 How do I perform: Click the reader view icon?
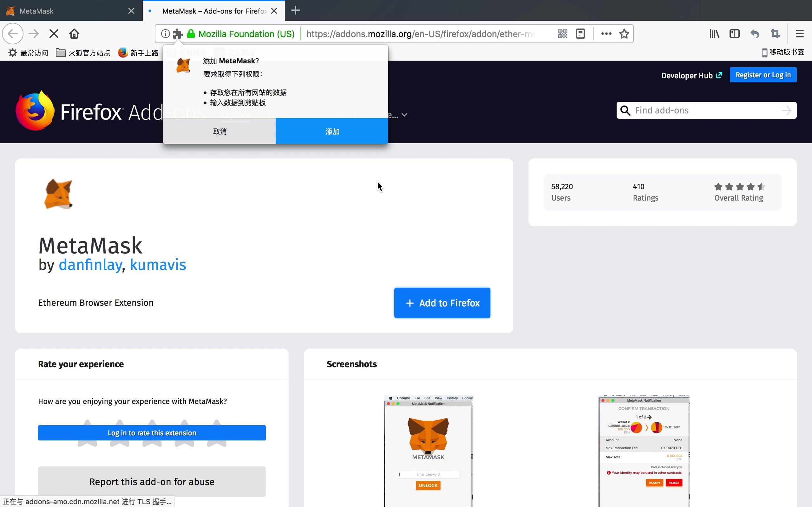point(580,34)
